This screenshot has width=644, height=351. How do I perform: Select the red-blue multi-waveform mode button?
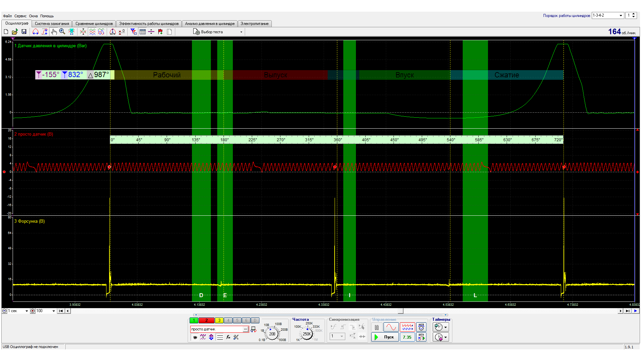[407, 327]
